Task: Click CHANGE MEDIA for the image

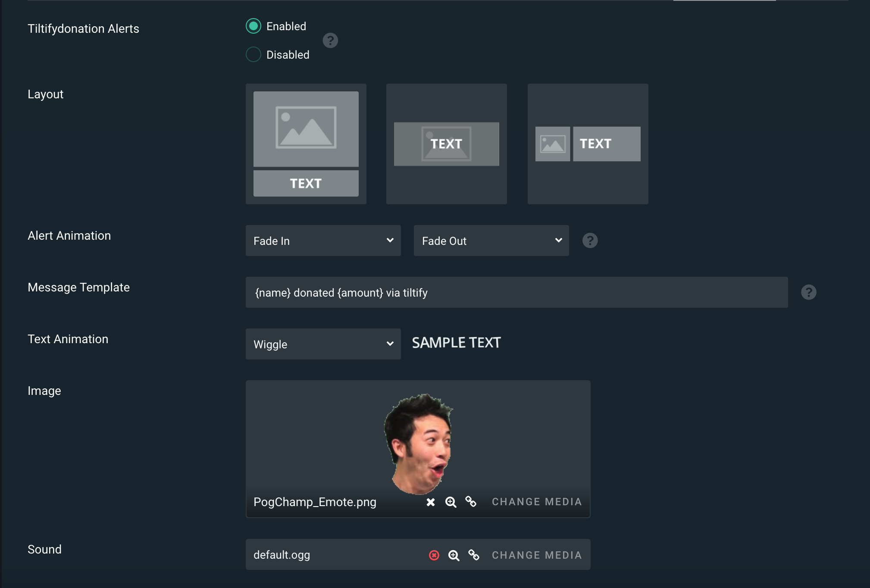Action: pos(537,502)
